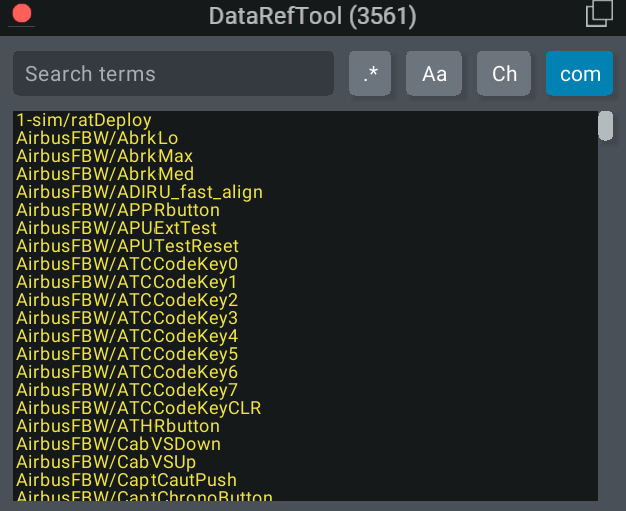The width and height of the screenshot is (626, 511).
Task: Select AirbusFBW/CabVSDown command
Action: tap(118, 444)
